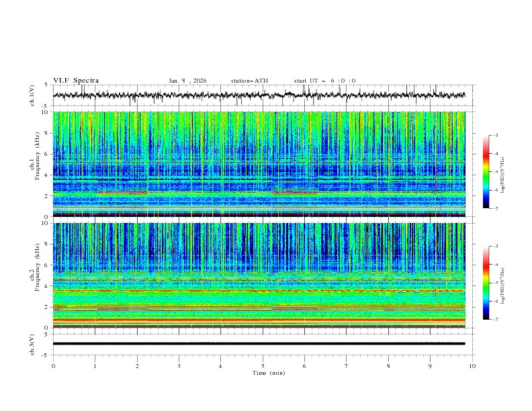Click inside the ch.2 spectrogram panel
Viewport: 532px width, 411px height.
point(259,275)
